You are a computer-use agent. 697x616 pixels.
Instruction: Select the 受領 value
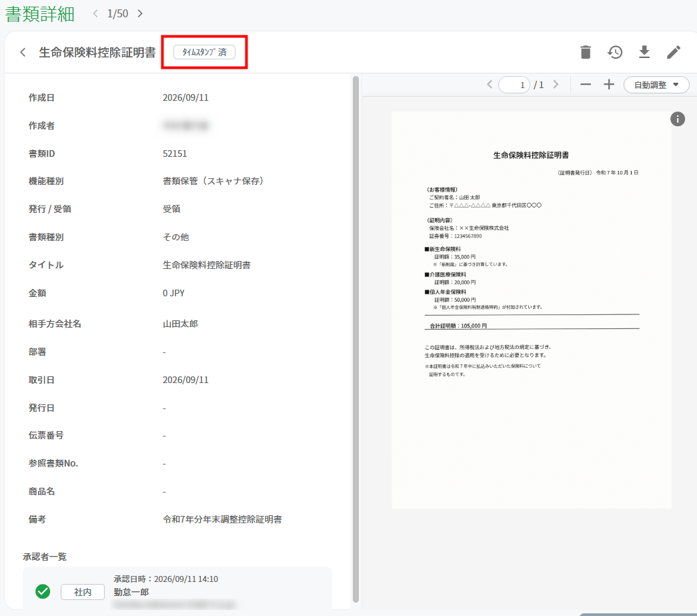point(171,209)
